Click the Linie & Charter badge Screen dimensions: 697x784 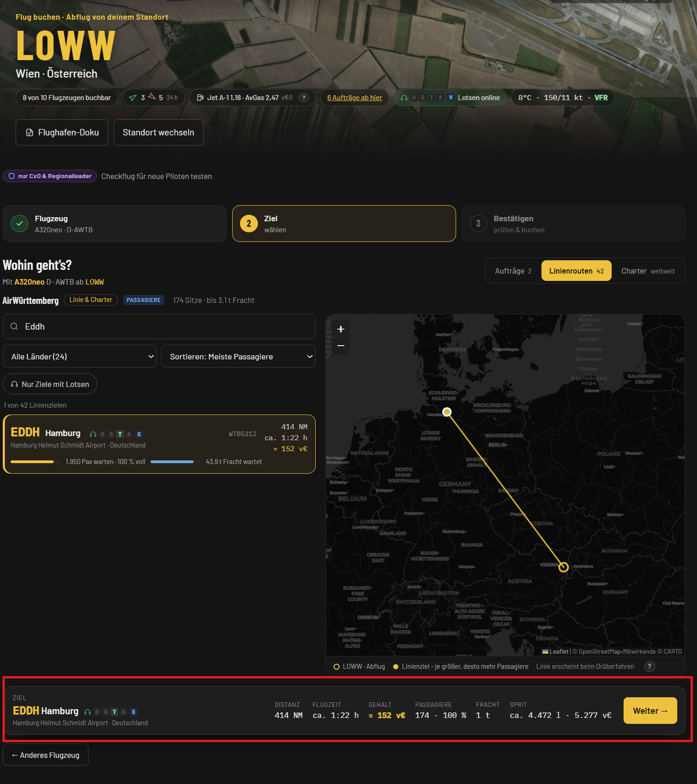91,300
